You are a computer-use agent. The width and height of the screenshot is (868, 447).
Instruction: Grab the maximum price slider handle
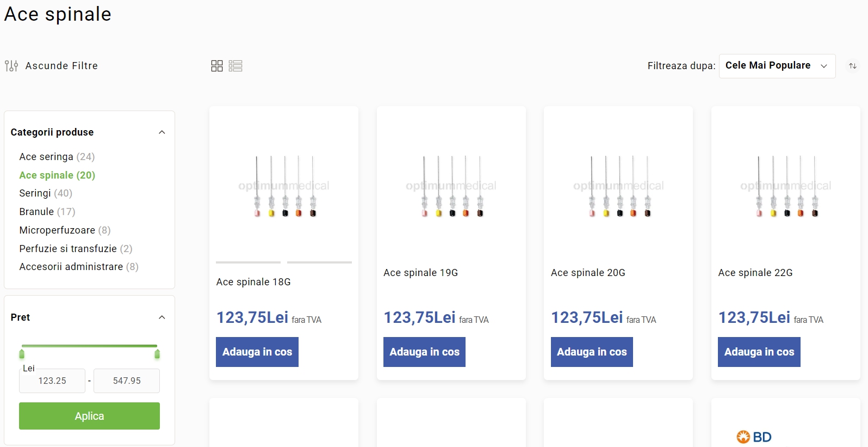pos(157,354)
